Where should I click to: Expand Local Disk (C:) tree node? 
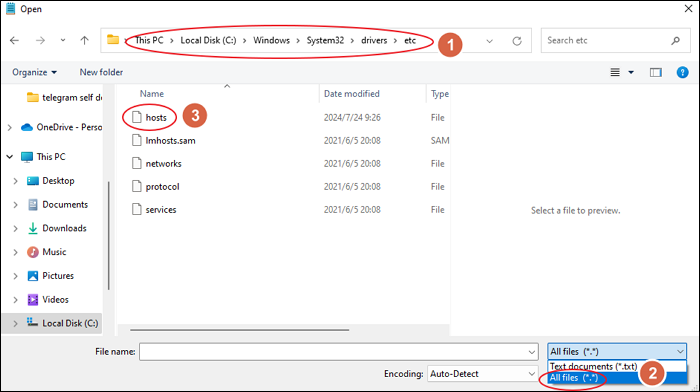coord(15,323)
